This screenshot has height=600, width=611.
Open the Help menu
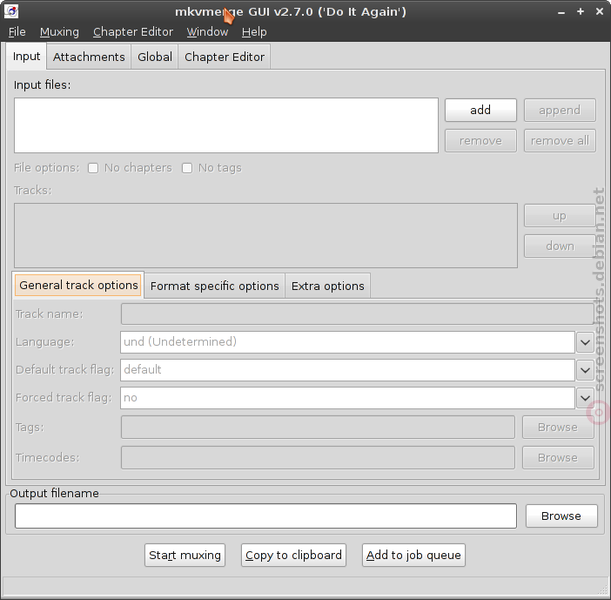pos(254,32)
